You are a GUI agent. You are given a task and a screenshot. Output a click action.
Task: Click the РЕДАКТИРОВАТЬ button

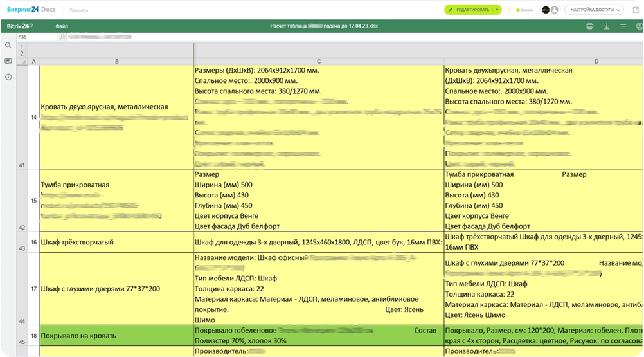tap(469, 10)
